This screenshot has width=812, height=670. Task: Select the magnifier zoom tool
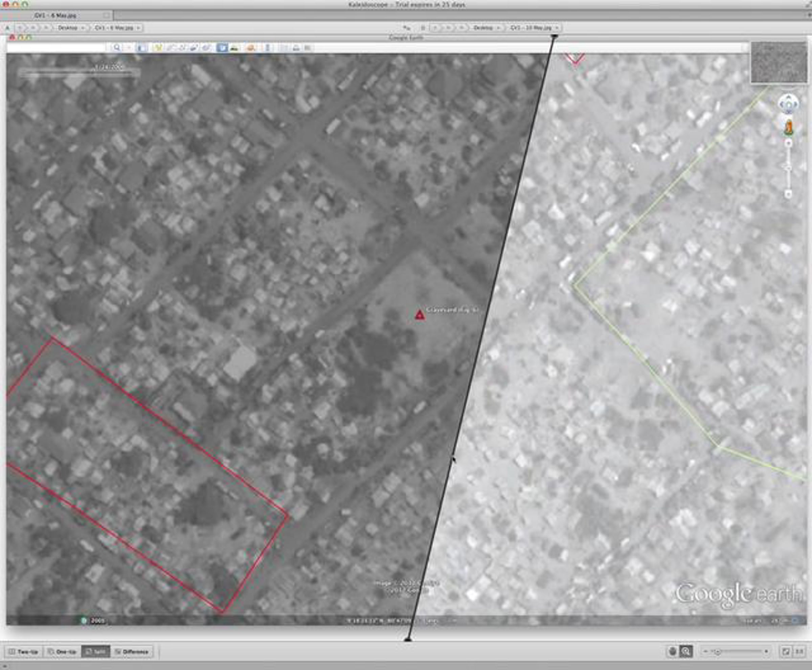click(x=686, y=651)
